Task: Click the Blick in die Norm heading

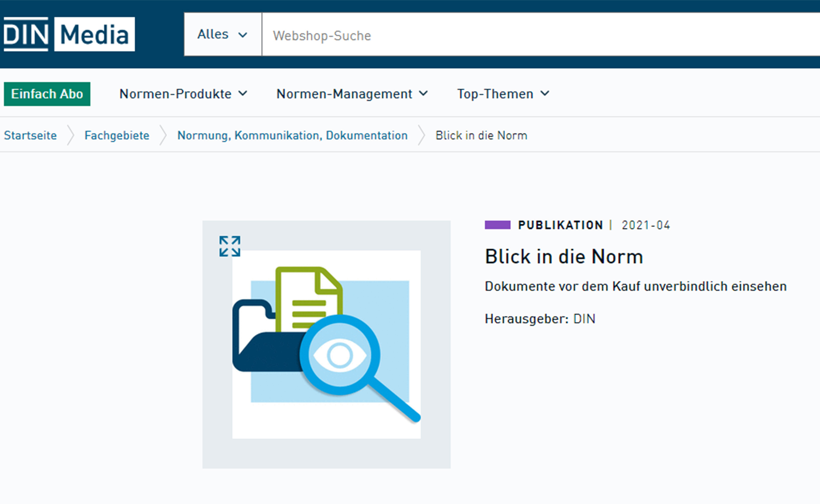Action: tap(563, 257)
